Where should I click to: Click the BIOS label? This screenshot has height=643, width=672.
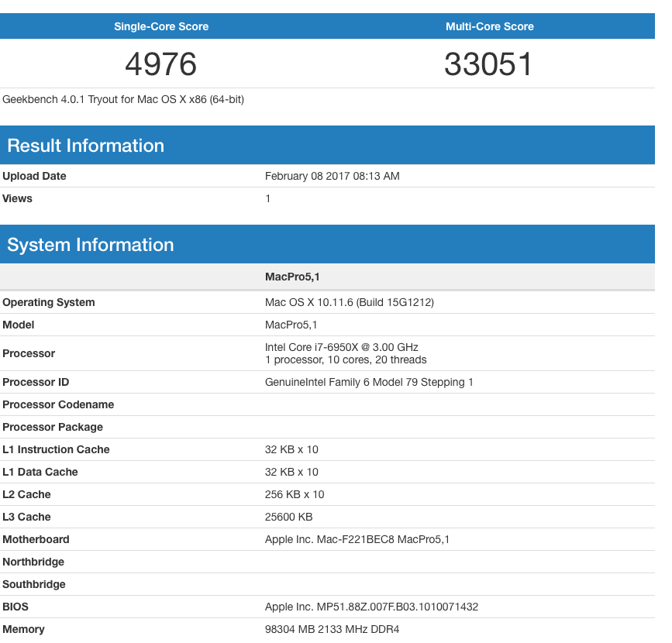click(x=16, y=607)
